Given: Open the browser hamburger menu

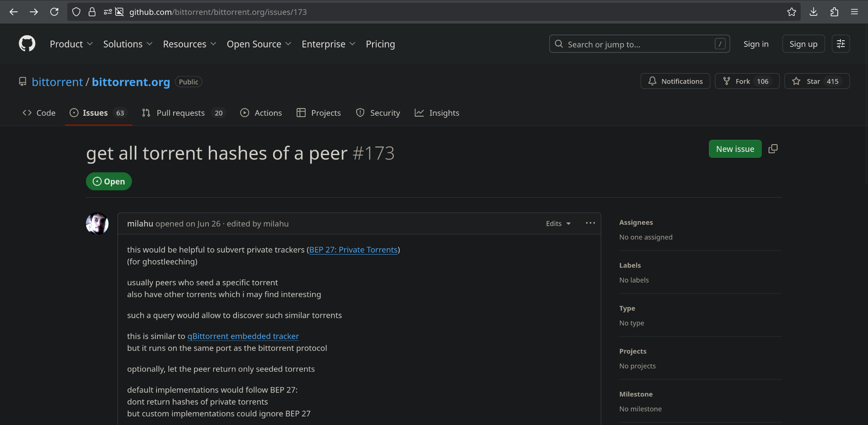Looking at the screenshot, I should coord(854,12).
